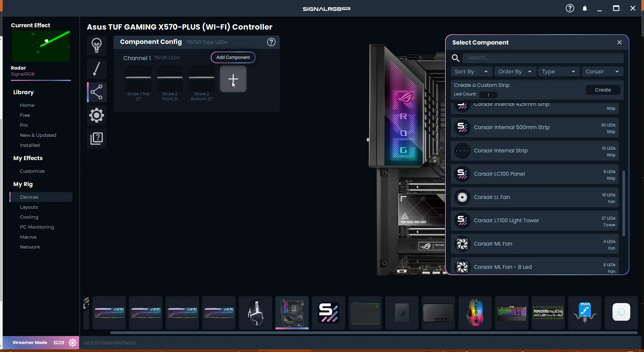Open the device help question-mark docs icon

point(96,138)
